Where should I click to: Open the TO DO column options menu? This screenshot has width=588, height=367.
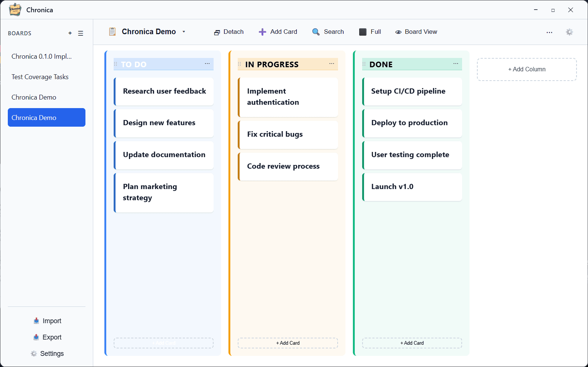click(x=207, y=64)
